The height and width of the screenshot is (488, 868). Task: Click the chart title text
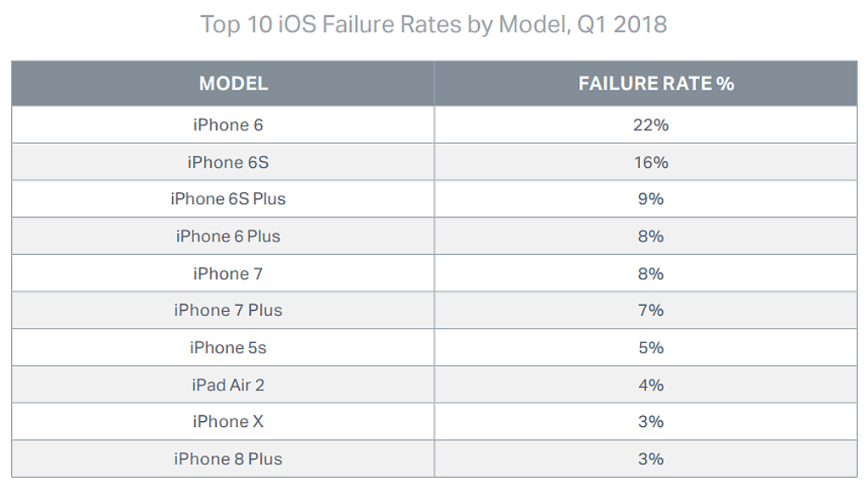pyautogui.click(x=433, y=24)
